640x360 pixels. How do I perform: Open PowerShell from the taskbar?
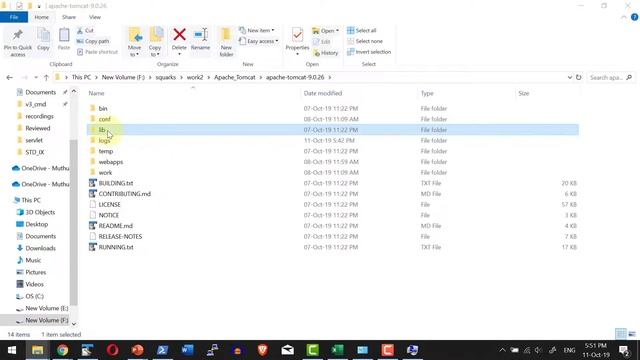click(162, 350)
